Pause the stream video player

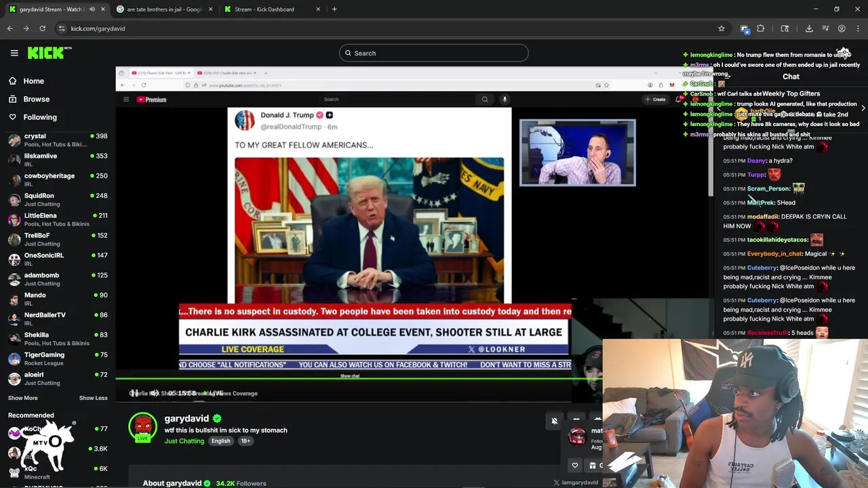(x=134, y=393)
